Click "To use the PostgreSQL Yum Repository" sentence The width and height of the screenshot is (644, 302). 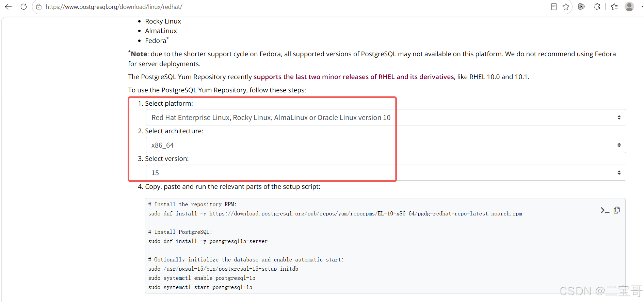[x=217, y=90]
